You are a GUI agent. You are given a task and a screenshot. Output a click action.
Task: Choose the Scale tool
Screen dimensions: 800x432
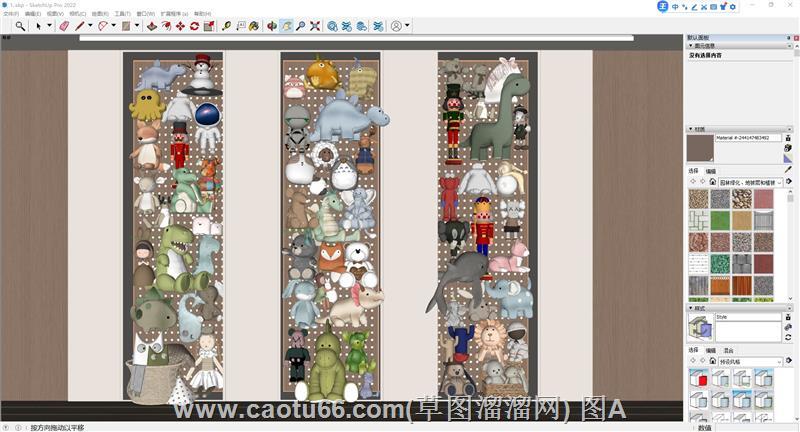pos(209,26)
